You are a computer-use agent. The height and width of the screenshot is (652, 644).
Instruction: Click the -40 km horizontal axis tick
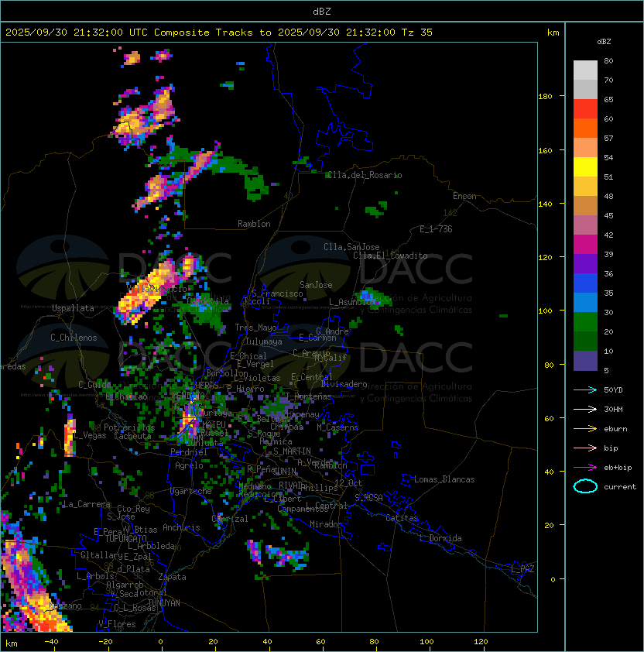pyautogui.click(x=51, y=642)
